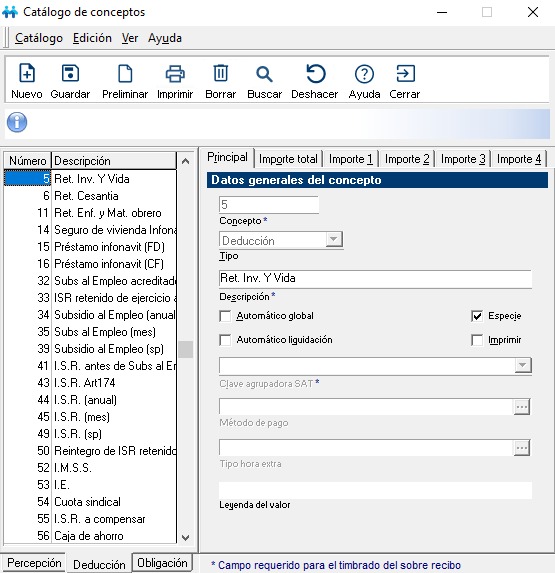Click the Leyenda del valor field
555x573 pixels.
(375, 490)
